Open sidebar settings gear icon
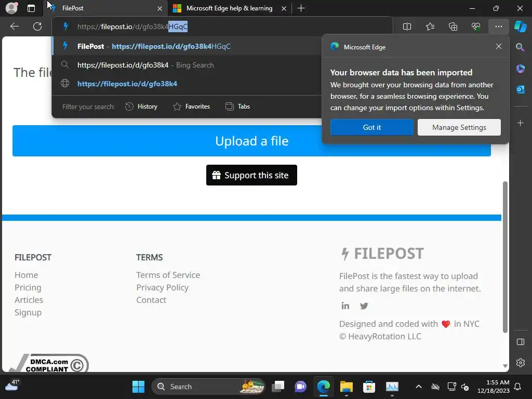 pos(520,362)
